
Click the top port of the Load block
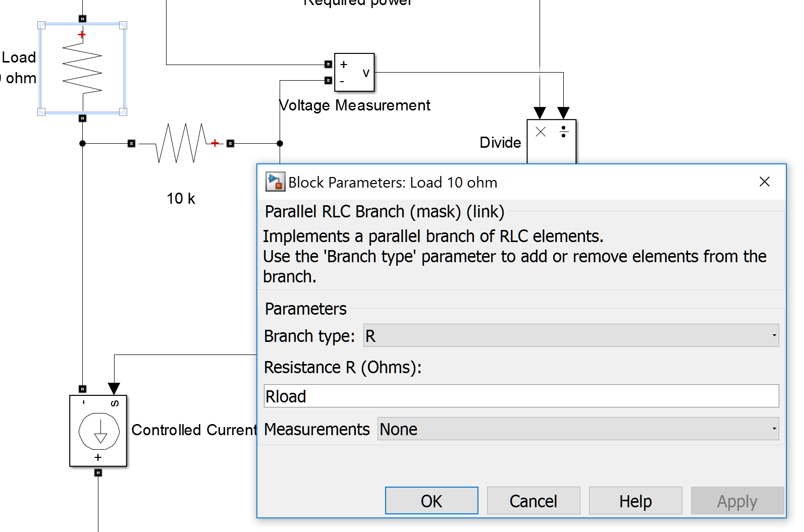click(82, 19)
